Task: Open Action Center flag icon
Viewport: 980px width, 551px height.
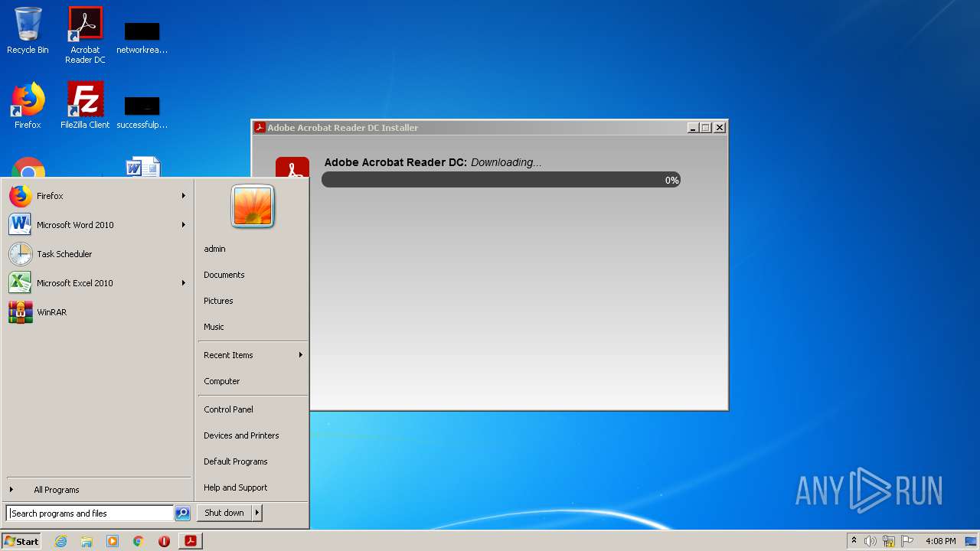Action: [907, 541]
